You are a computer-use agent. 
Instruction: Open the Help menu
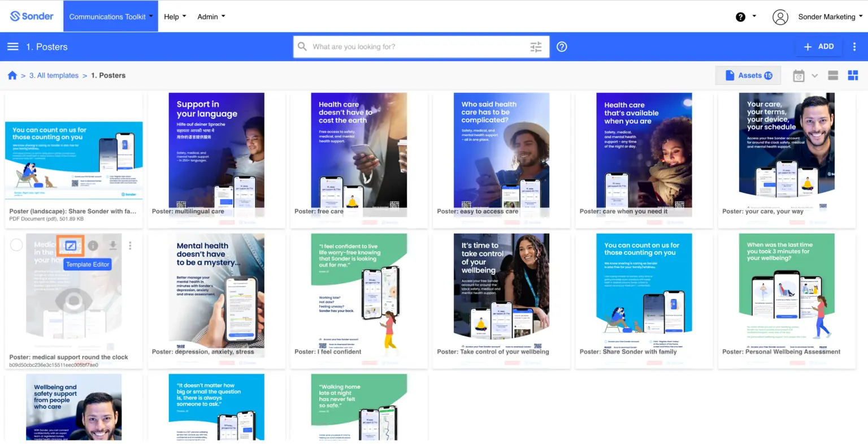(175, 16)
